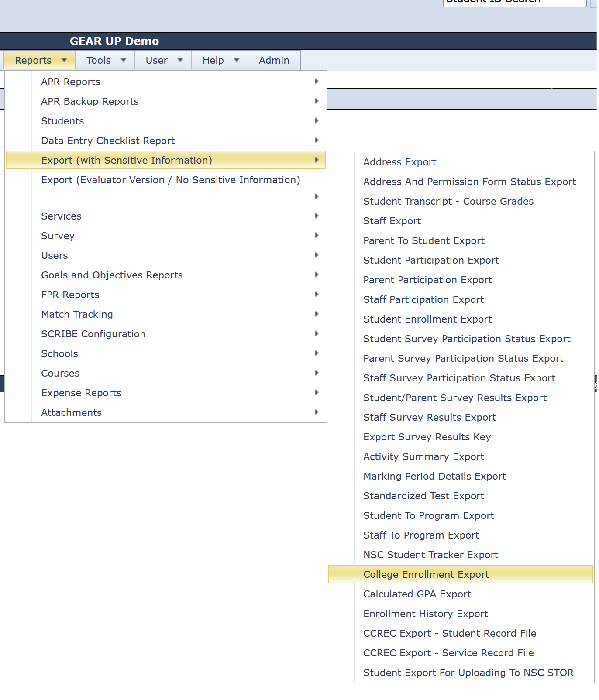Image resolution: width=599 pixels, height=700 pixels.
Task: Expand the User dropdown arrow
Action: (180, 60)
